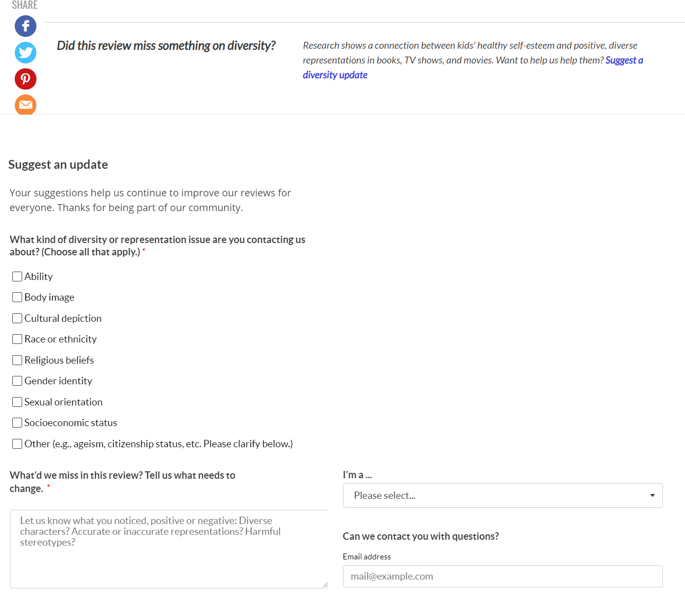Check the Body image checkbox
The image size is (685, 616).
coord(17,297)
